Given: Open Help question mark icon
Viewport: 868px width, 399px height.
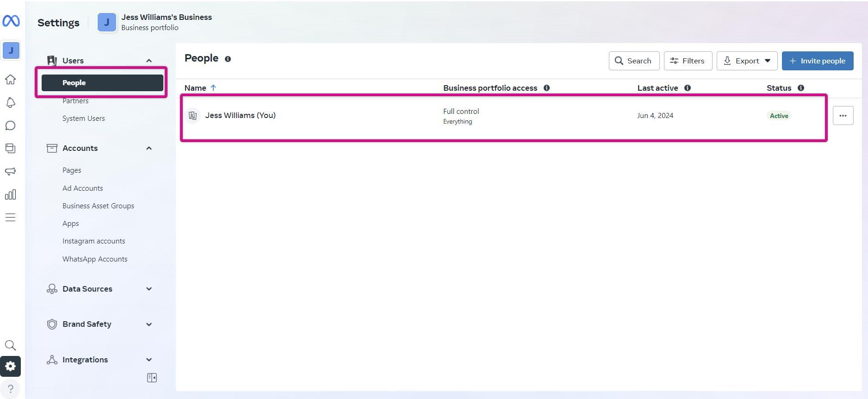Looking at the screenshot, I should point(10,389).
